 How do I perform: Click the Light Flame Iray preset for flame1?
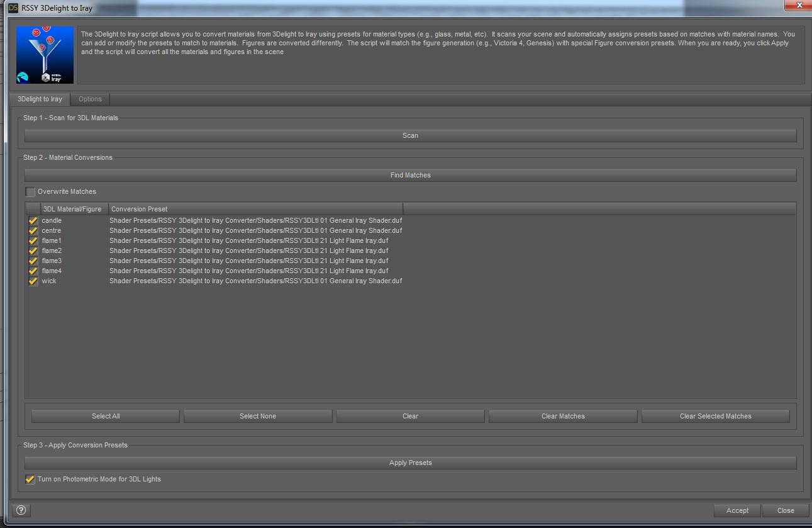249,241
